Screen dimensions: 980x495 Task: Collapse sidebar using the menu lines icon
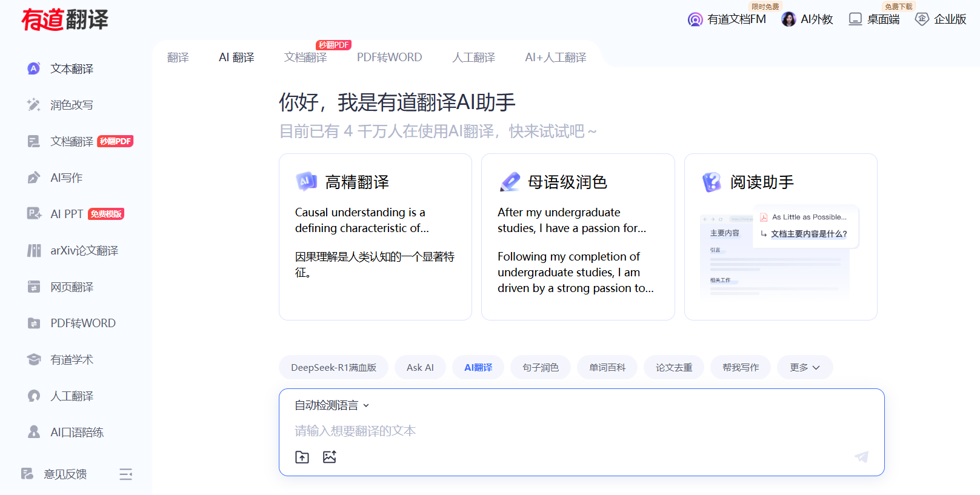(125, 474)
